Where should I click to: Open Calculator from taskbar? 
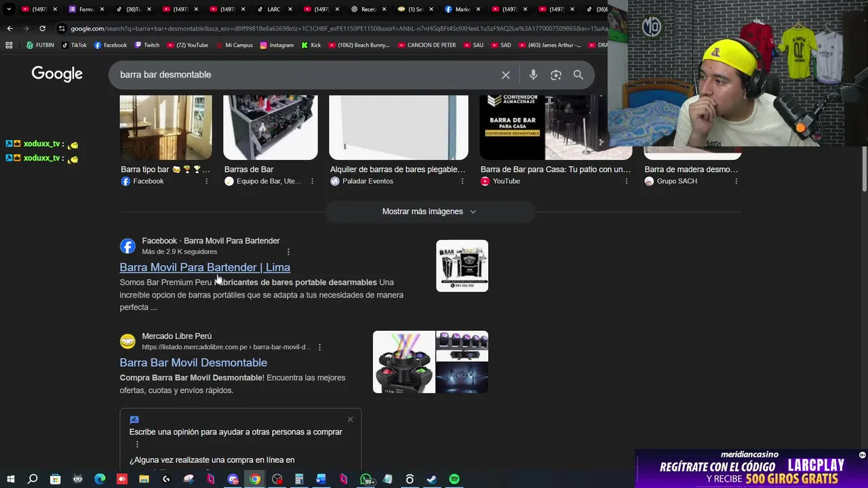tap(299, 479)
